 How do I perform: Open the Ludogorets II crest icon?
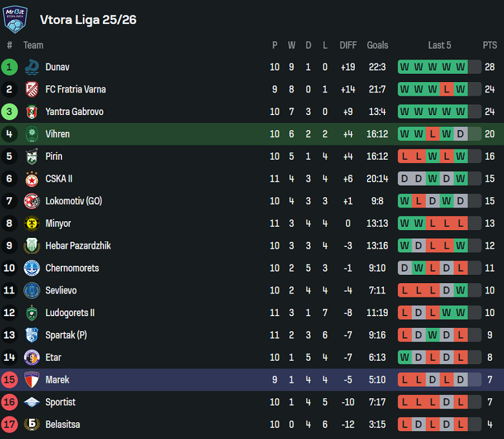(32, 313)
